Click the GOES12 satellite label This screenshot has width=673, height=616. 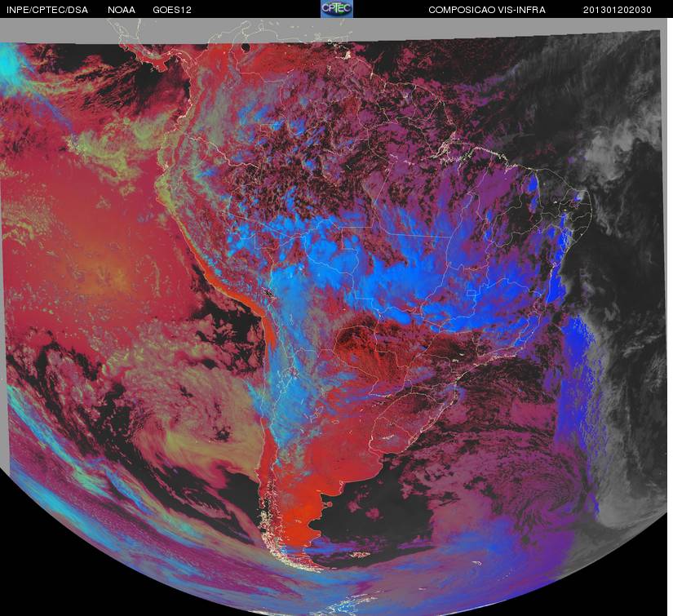click(172, 10)
